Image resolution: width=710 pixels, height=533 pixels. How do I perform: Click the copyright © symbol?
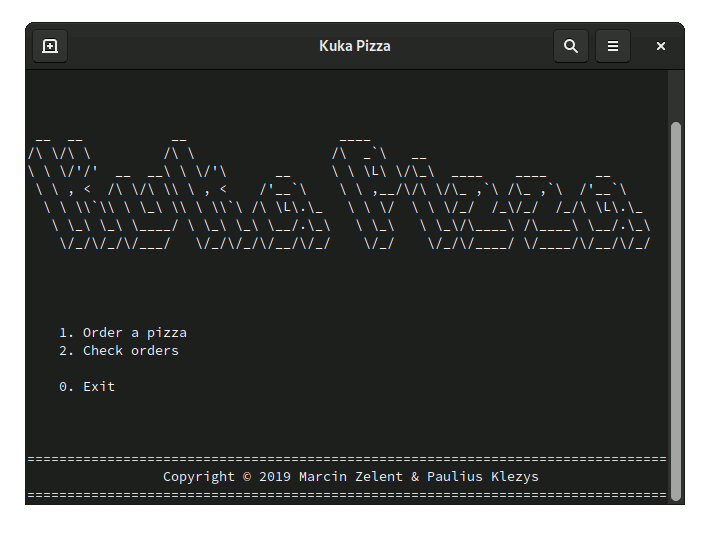coord(247,476)
